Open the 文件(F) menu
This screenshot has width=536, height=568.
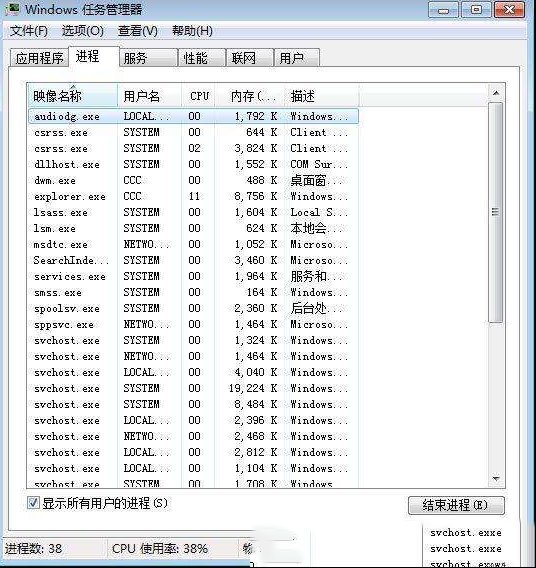coord(29,31)
